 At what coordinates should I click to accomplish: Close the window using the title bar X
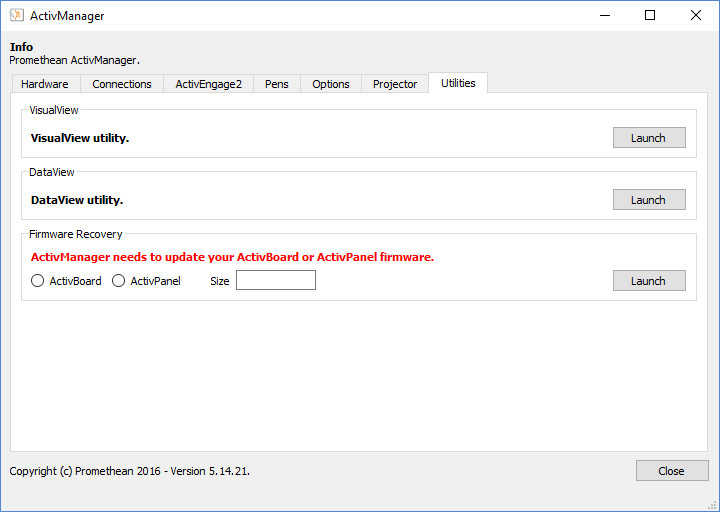coord(696,16)
